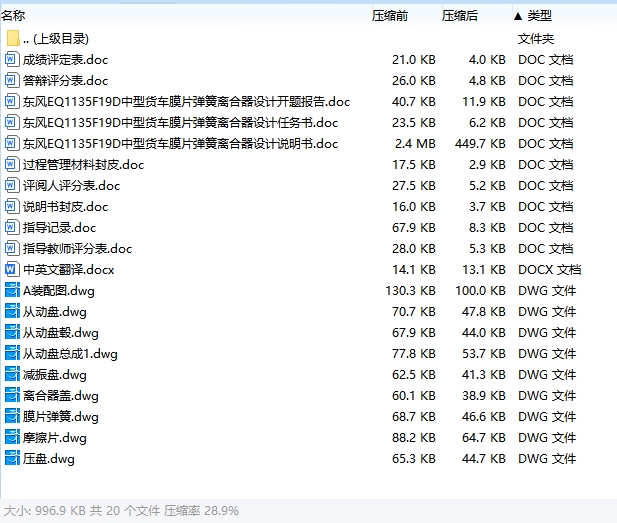Viewport: 617px width, 523px height.
Task: Click the DWG icon for 从动盘毂.dwg
Action: (12, 333)
